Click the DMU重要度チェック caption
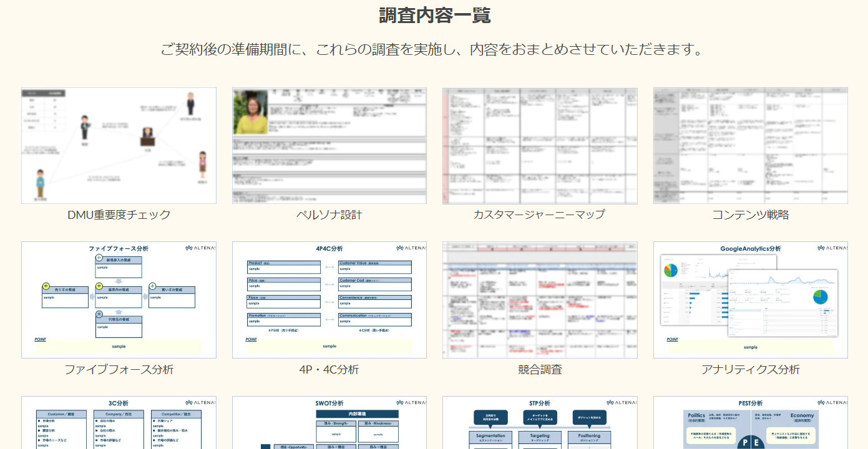This screenshot has height=449, width=868. (119, 215)
